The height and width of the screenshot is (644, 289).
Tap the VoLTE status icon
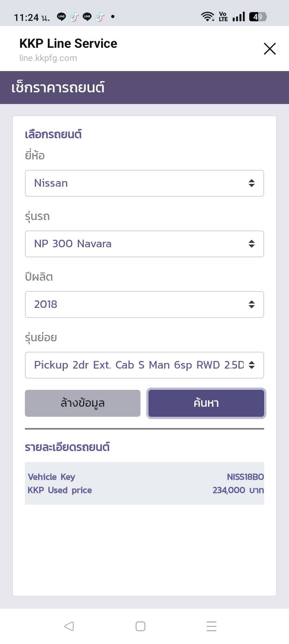[x=223, y=17]
